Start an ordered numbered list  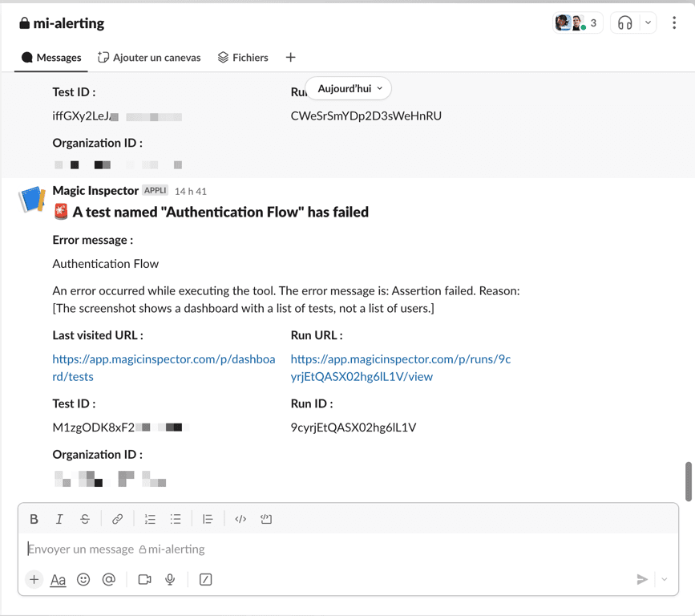point(150,519)
